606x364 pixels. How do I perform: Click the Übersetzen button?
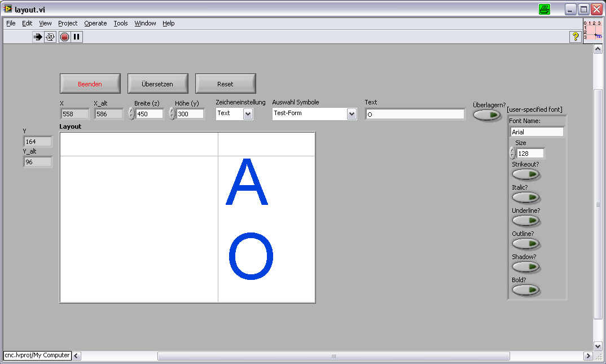[157, 84]
